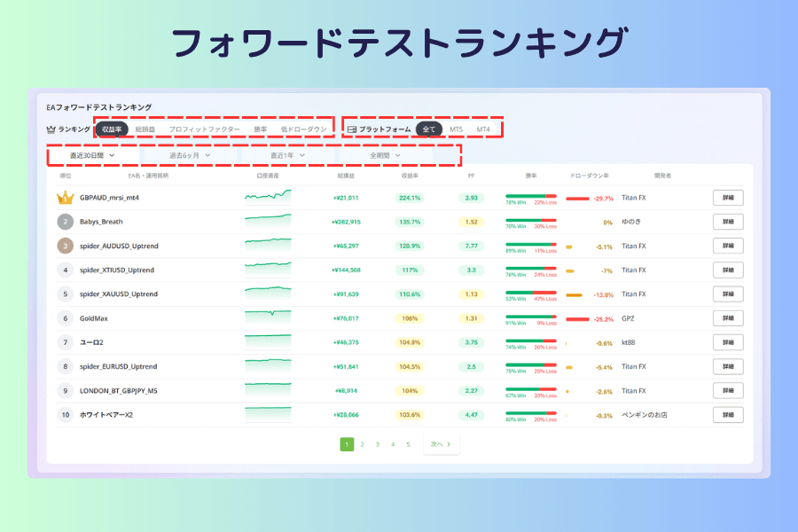Viewport: 798px width, 532px height.
Task: Click the 224.1% return rate badge
Action: point(410,198)
